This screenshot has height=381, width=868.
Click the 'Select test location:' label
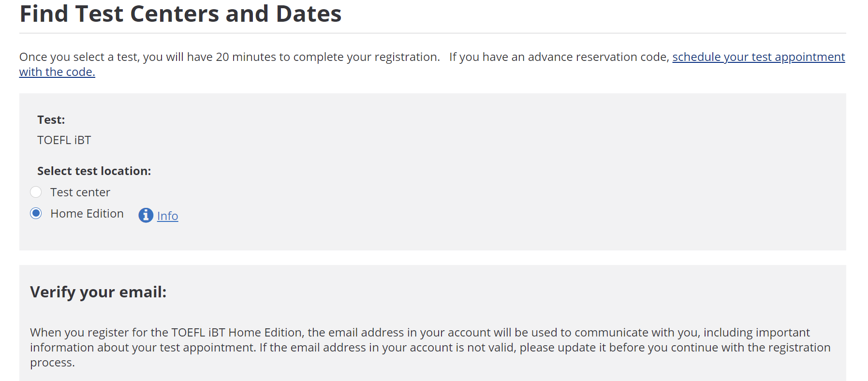tap(94, 171)
